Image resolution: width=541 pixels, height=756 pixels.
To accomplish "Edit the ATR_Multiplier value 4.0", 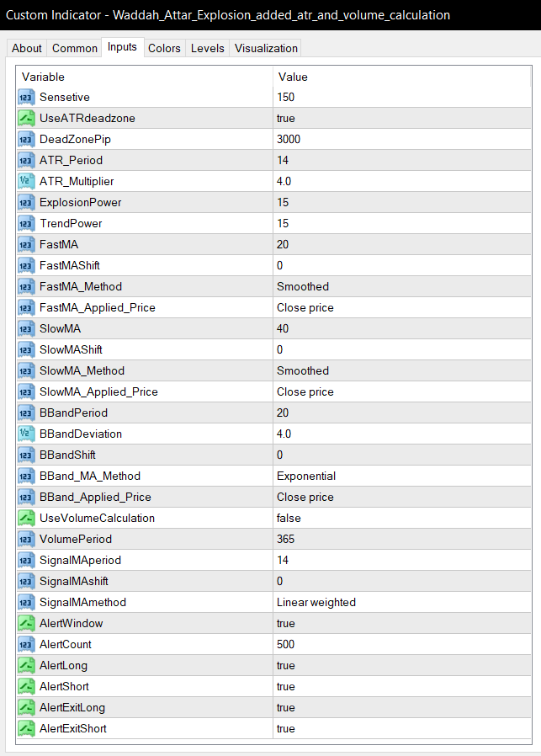I will tap(402, 181).
